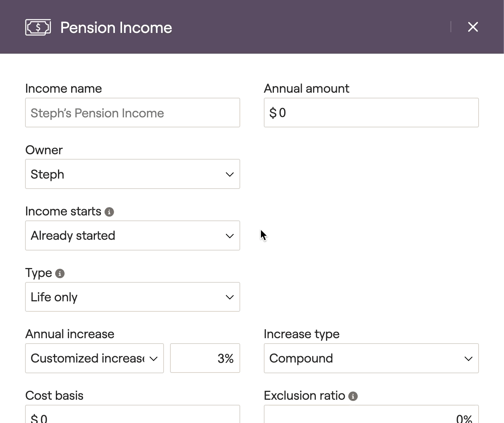Click the 3% increase percentage field
The width and height of the screenshot is (504, 423).
pyautogui.click(x=205, y=358)
